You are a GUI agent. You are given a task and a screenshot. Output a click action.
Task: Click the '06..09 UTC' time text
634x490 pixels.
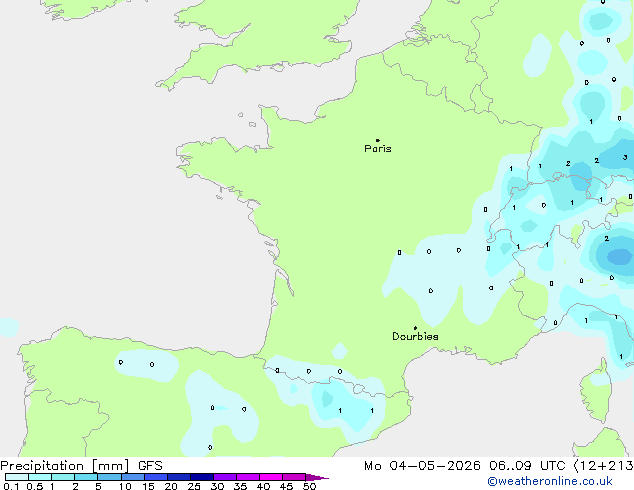coord(527,466)
